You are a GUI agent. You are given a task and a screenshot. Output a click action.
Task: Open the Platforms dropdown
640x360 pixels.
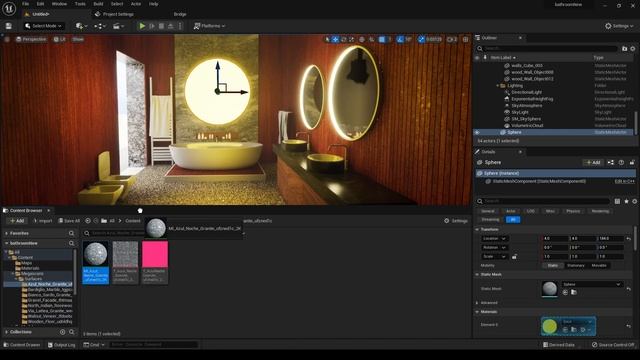coord(209,26)
